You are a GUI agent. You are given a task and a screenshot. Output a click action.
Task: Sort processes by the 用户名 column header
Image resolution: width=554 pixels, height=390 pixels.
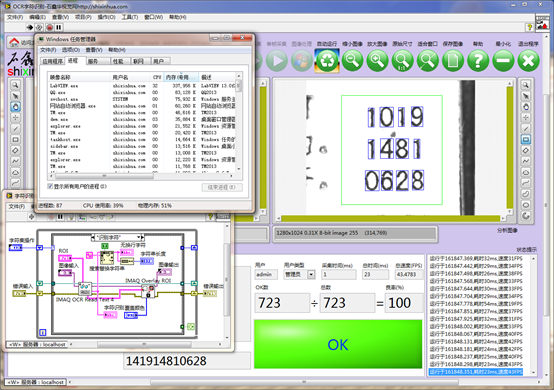point(130,77)
